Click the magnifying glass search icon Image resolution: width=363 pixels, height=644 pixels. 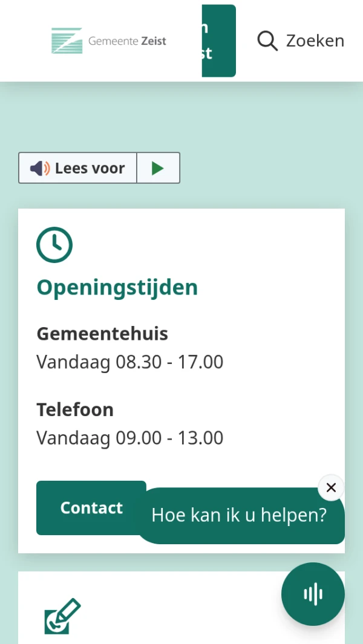pyautogui.click(x=267, y=41)
